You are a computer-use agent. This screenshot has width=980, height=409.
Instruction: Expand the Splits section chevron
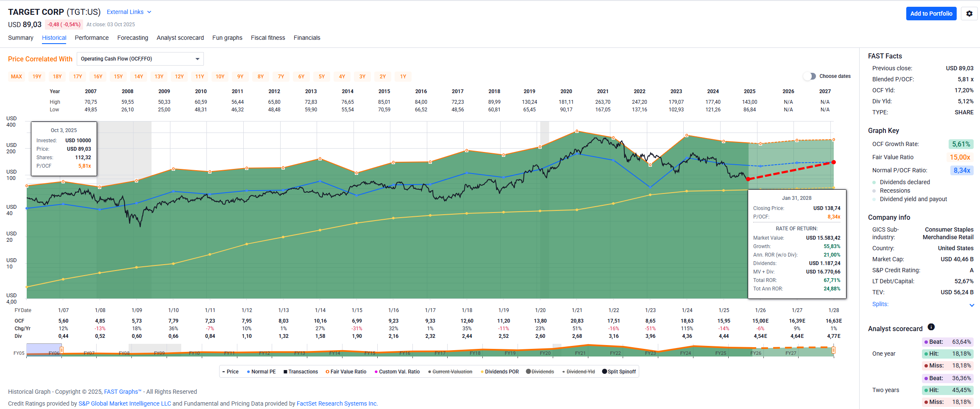[x=972, y=305]
